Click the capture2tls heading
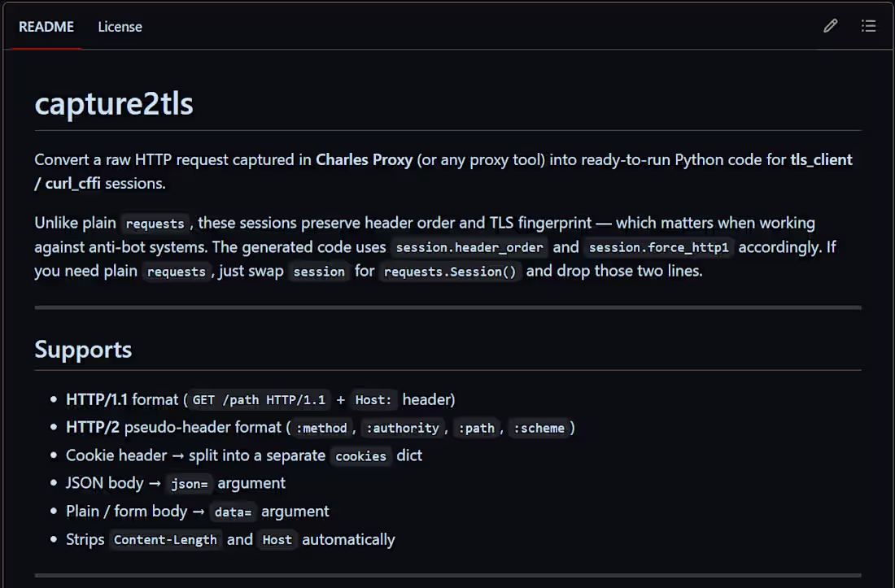This screenshot has width=895, height=588. coord(114,104)
